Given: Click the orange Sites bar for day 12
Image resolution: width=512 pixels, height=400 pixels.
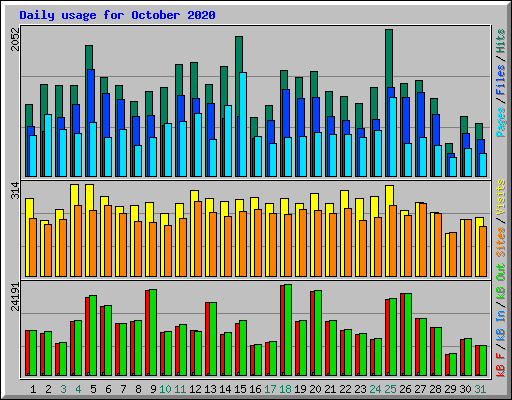Looking at the screenshot, I should pyautogui.click(x=198, y=239).
